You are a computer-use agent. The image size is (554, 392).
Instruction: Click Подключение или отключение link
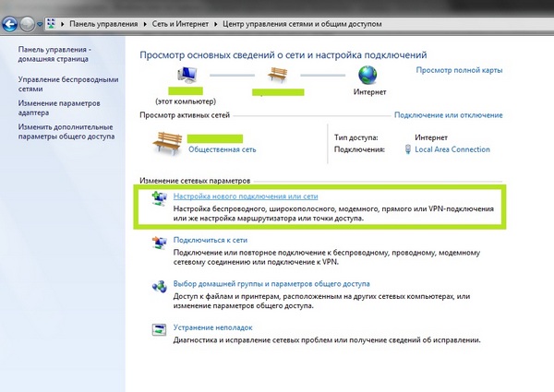pos(449,115)
